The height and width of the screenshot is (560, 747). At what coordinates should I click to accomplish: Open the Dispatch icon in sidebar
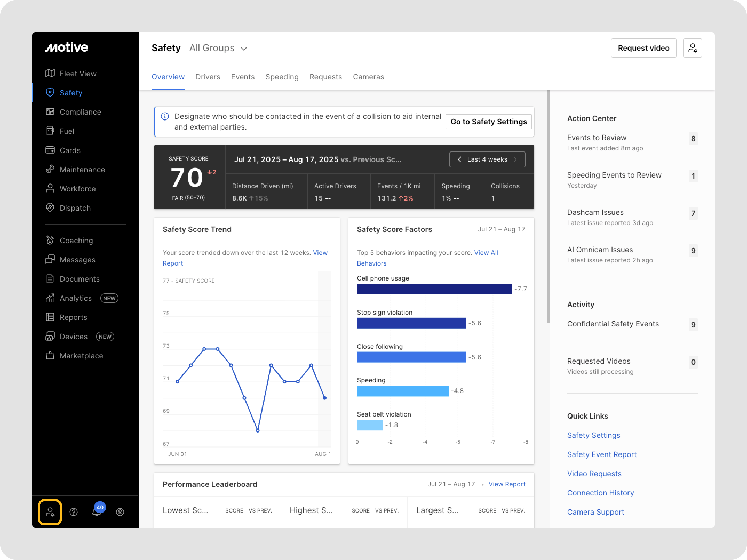[50, 208]
